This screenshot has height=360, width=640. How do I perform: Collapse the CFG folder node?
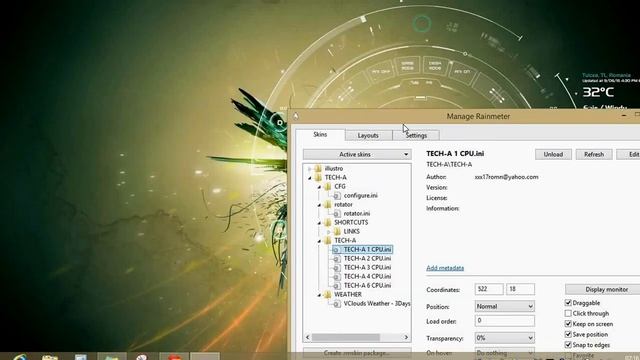319,187
